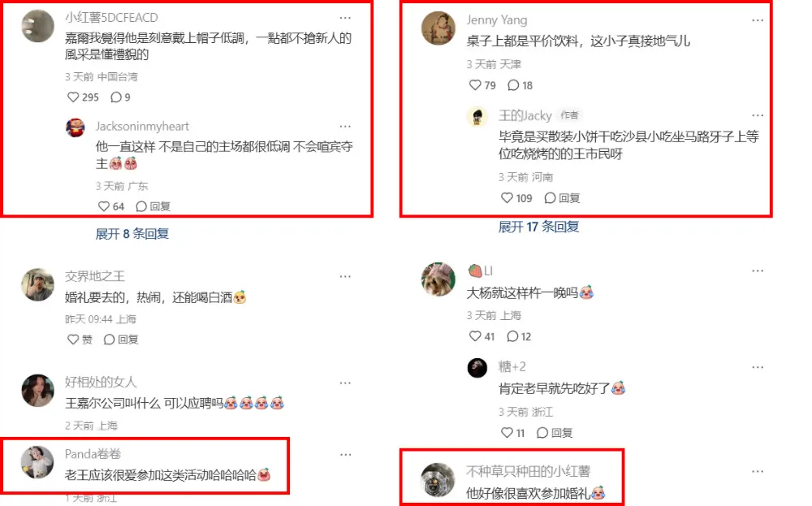Like LI's comment with 41 likes

[x=482, y=336]
